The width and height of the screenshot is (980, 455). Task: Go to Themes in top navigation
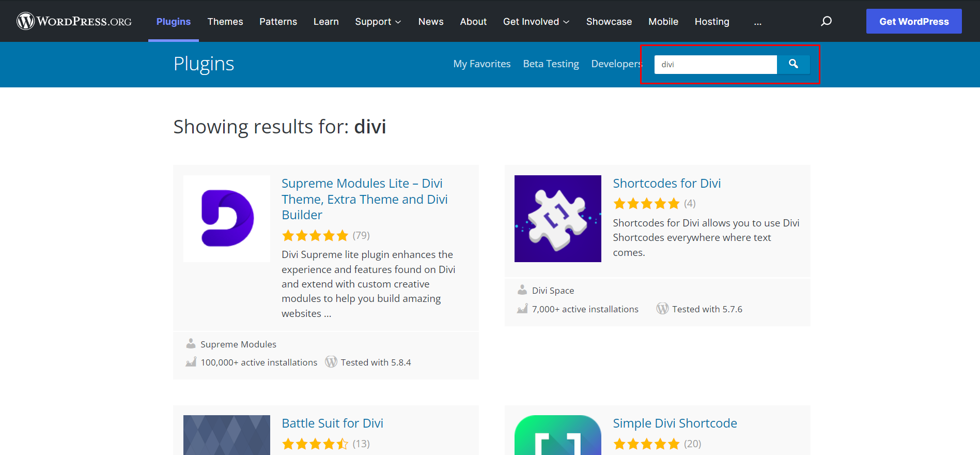pyautogui.click(x=225, y=22)
